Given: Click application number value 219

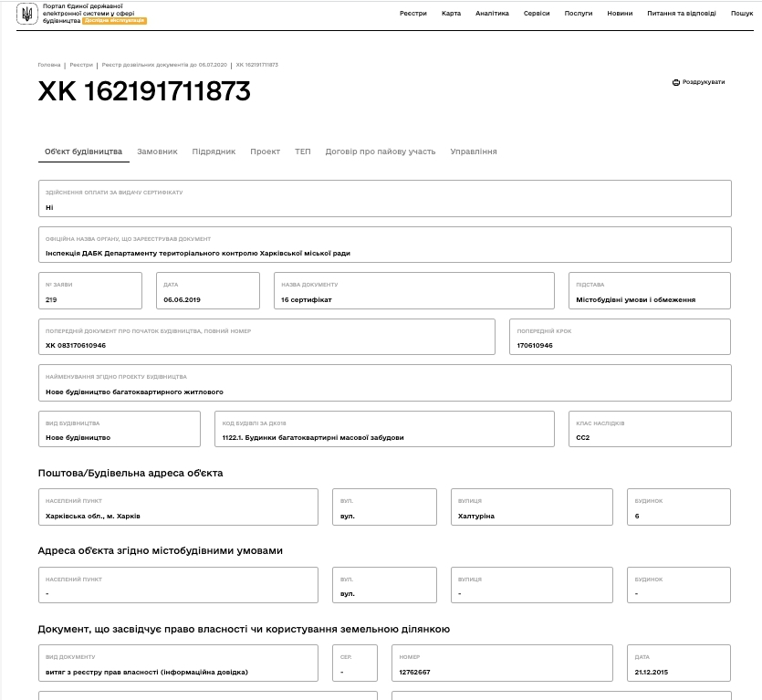Looking at the screenshot, I should (51, 300).
